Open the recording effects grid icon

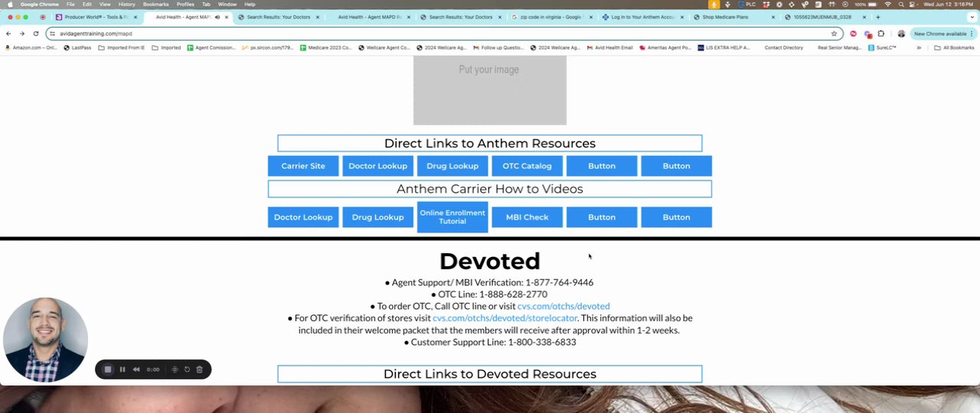coord(175,369)
